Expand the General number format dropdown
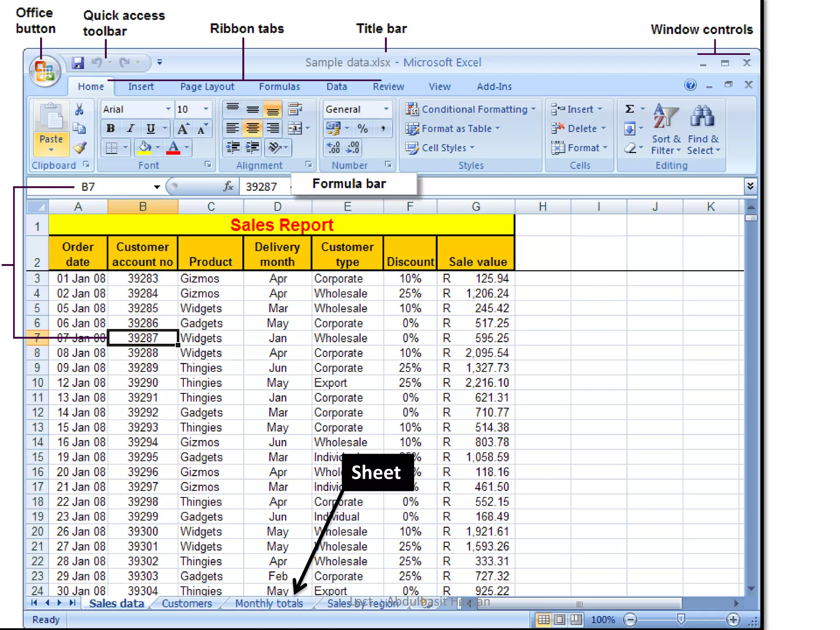840x630 pixels. [386, 109]
